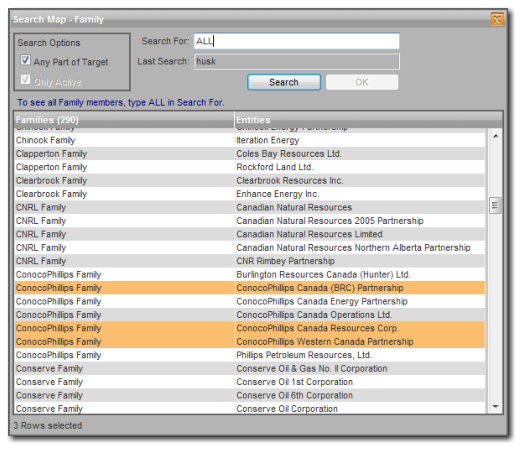Screen dimensions: 523x451
Task: Select ConocoPhillips Canada Operations Ltd.
Action: coord(250,315)
